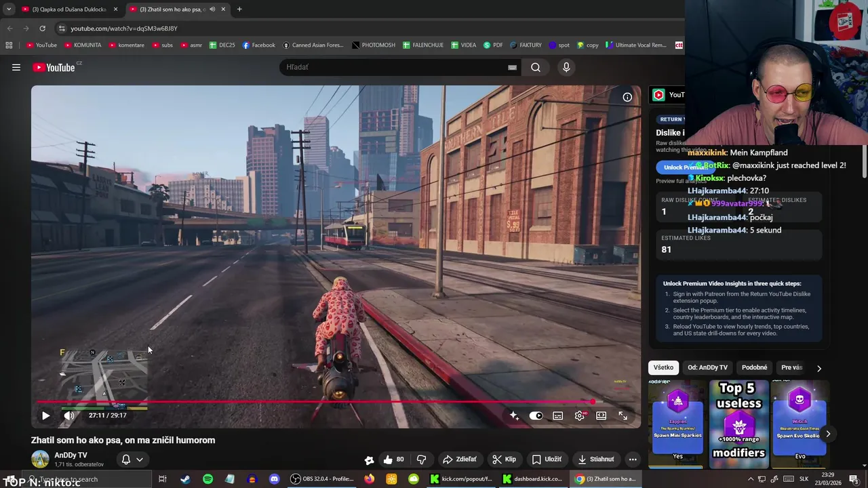Click the progress bar scrubber handle
The image size is (868, 488).
pyautogui.click(x=593, y=402)
